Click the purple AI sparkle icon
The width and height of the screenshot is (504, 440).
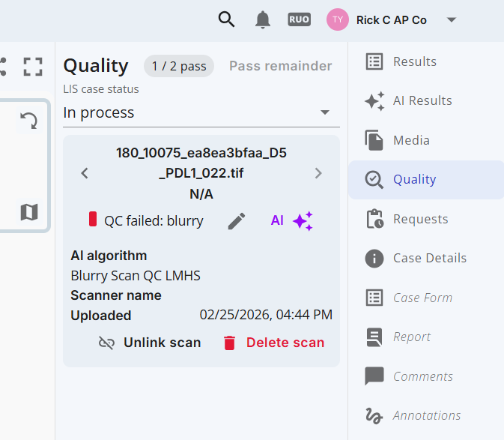pos(302,221)
